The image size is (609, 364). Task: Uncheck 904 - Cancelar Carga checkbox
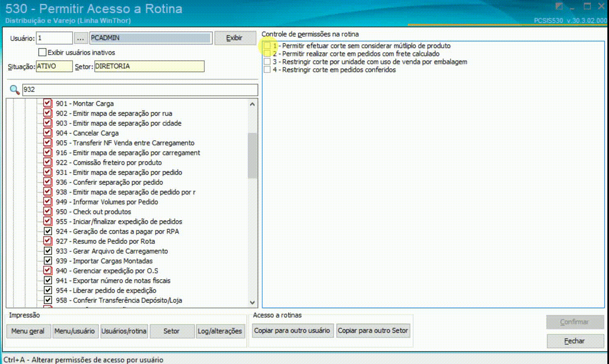[48, 133]
